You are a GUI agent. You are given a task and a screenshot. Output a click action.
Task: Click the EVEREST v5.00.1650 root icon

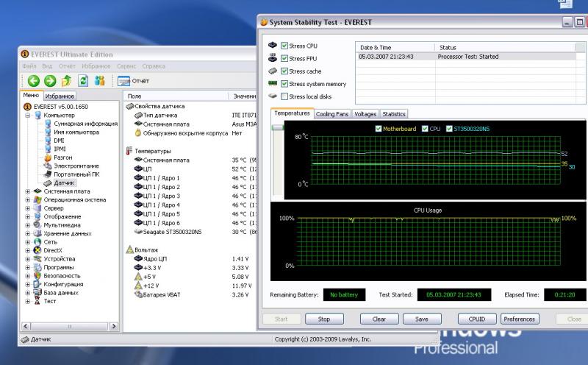pyautogui.click(x=27, y=107)
